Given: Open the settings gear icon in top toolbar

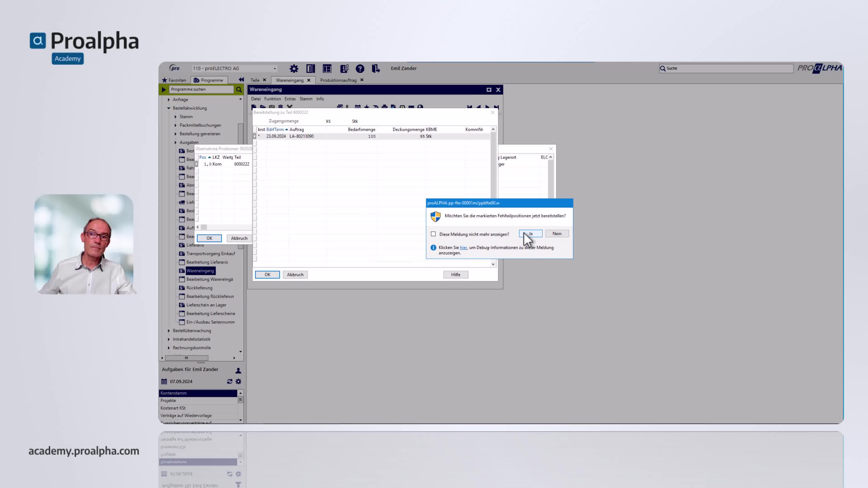Looking at the screenshot, I should (294, 69).
